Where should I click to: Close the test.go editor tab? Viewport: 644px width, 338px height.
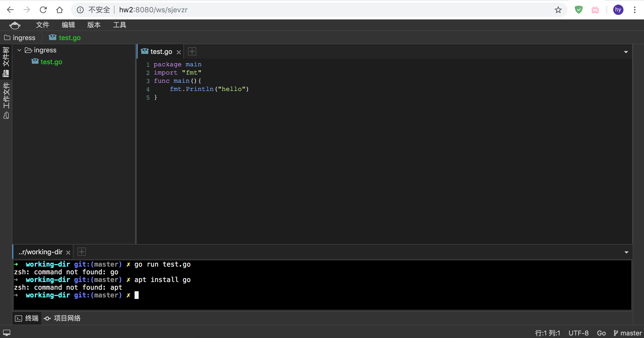[179, 52]
